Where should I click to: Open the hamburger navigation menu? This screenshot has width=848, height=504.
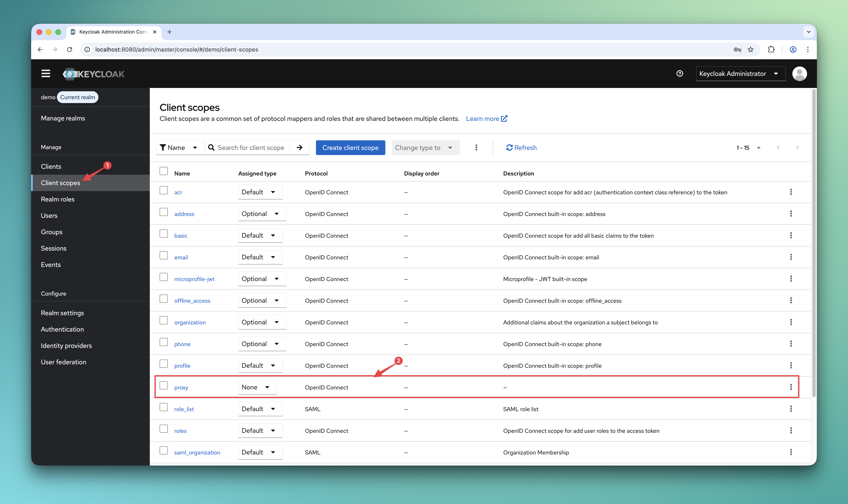click(x=46, y=74)
